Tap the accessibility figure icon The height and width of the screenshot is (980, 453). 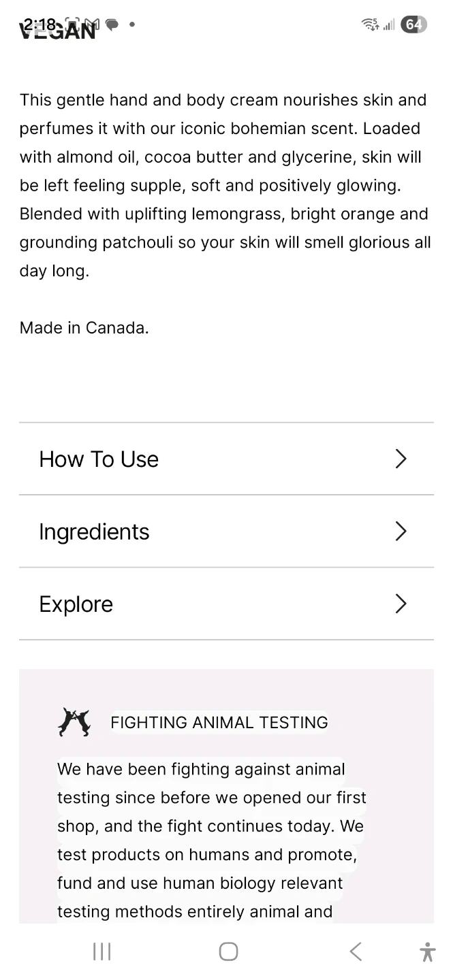pyautogui.click(x=428, y=951)
